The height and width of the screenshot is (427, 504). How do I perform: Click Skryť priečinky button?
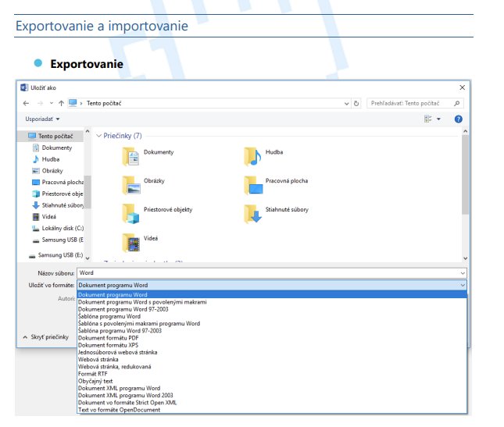pyautogui.click(x=45, y=337)
